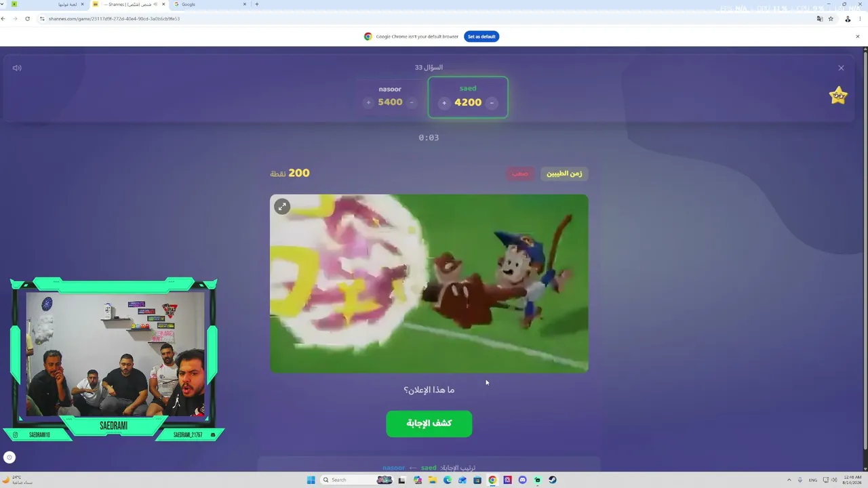Viewport: 868px width, 488px height.
Task: Open a new browser tab
Action: pyautogui.click(x=256, y=4)
